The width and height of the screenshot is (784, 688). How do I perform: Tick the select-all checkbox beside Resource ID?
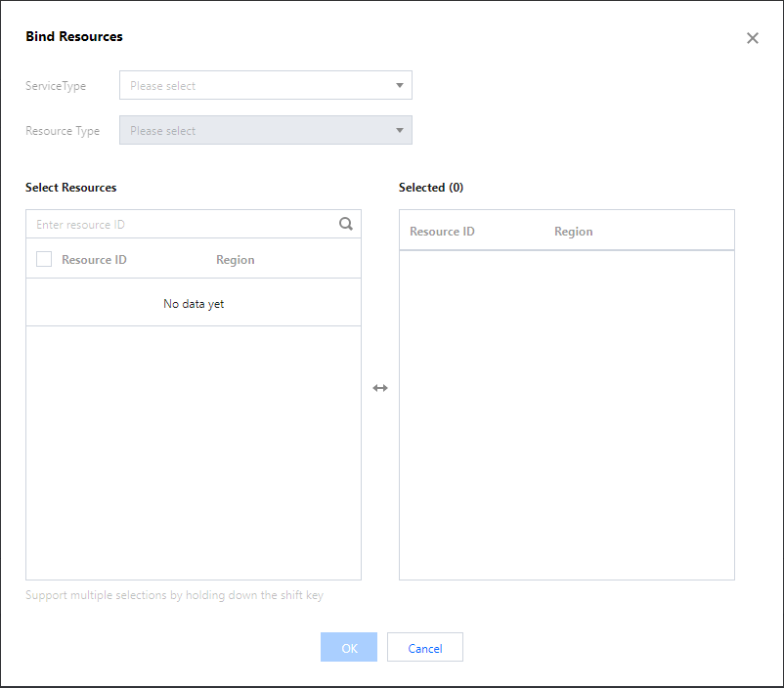[44, 259]
